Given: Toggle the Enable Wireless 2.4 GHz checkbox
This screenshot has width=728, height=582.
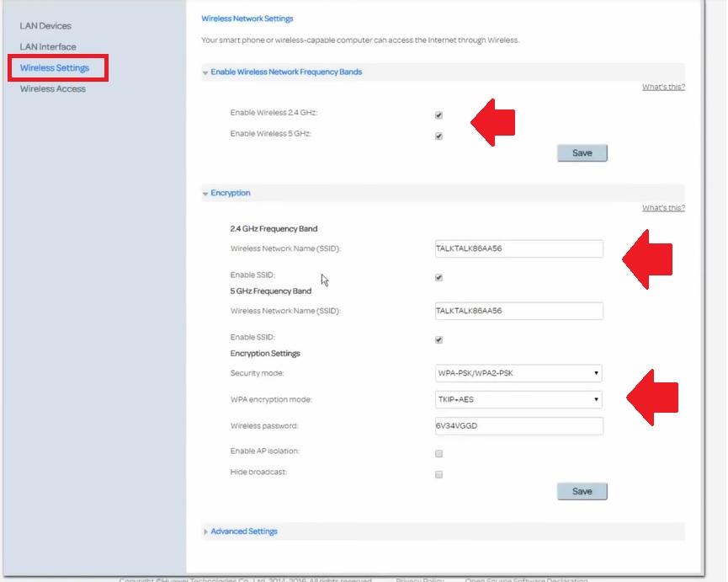Looking at the screenshot, I should point(438,115).
